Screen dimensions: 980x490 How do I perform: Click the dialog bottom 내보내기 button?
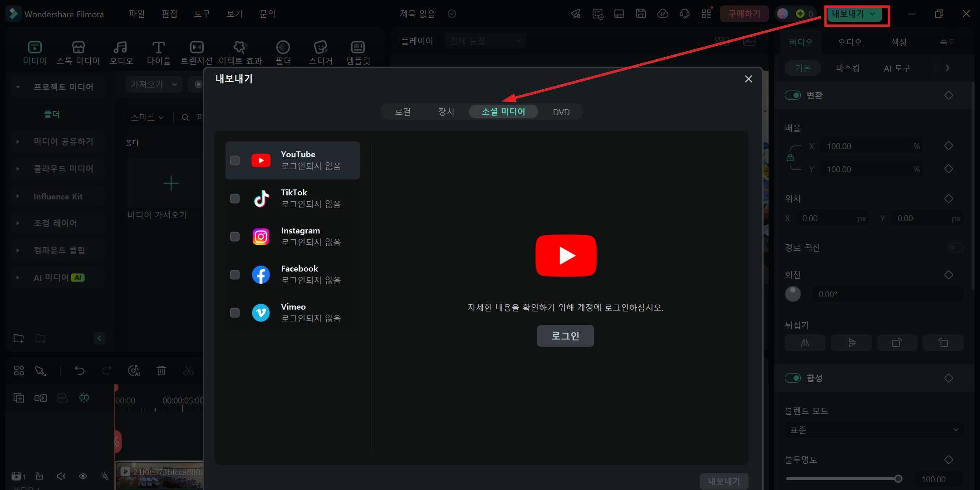tap(724, 481)
